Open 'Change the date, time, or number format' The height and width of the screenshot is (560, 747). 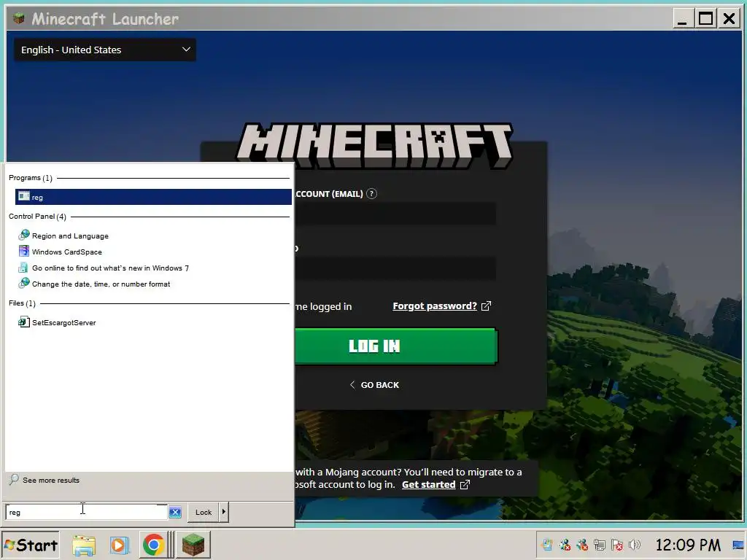click(101, 284)
